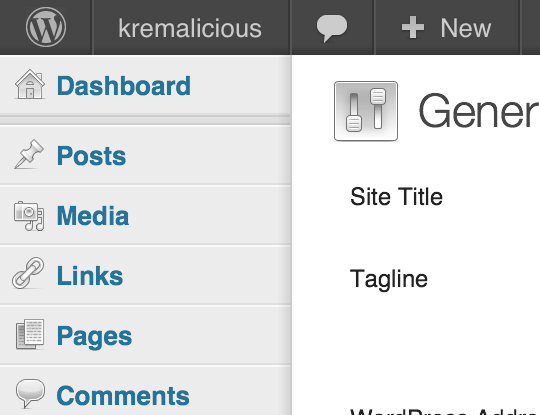Open comments bubble in admin bar
Image resolution: width=540 pixels, height=415 pixels.
pos(332,28)
